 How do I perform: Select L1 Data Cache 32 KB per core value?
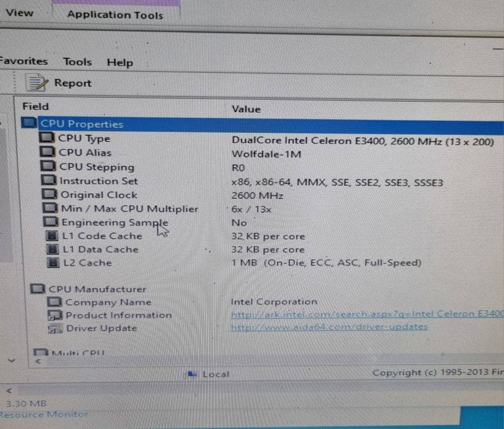(268, 249)
